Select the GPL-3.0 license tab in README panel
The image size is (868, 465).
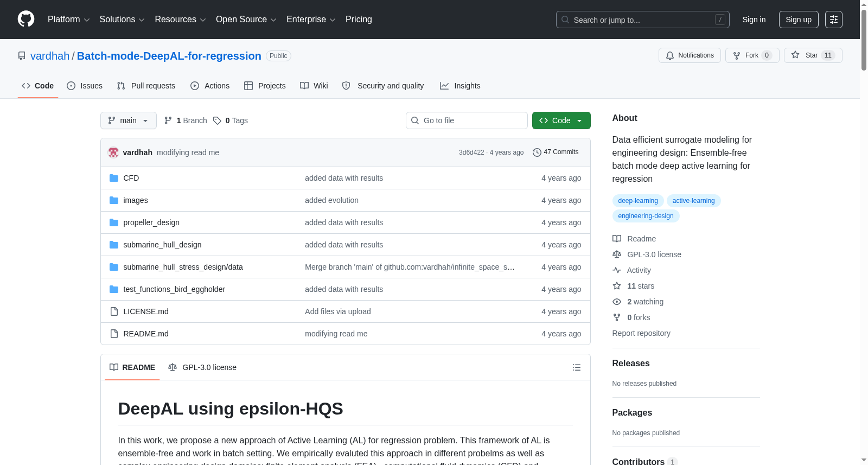coord(202,367)
